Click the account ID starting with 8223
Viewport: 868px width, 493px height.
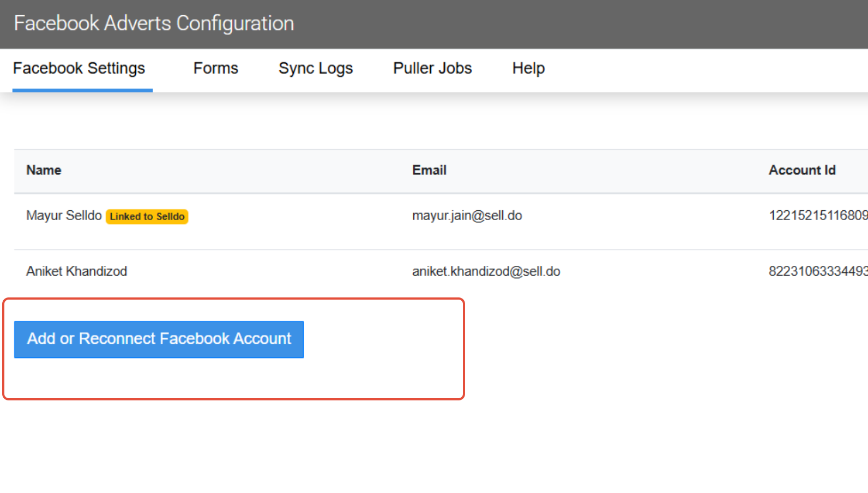(x=817, y=271)
